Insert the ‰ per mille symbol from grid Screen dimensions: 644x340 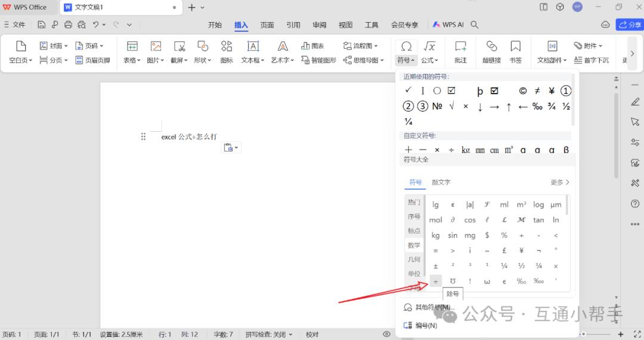(521, 282)
